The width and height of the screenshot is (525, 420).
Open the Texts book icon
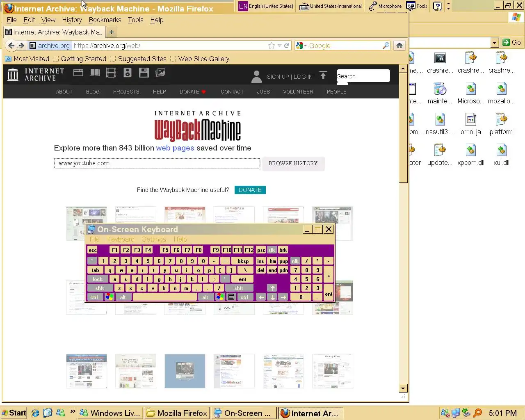[95, 73]
